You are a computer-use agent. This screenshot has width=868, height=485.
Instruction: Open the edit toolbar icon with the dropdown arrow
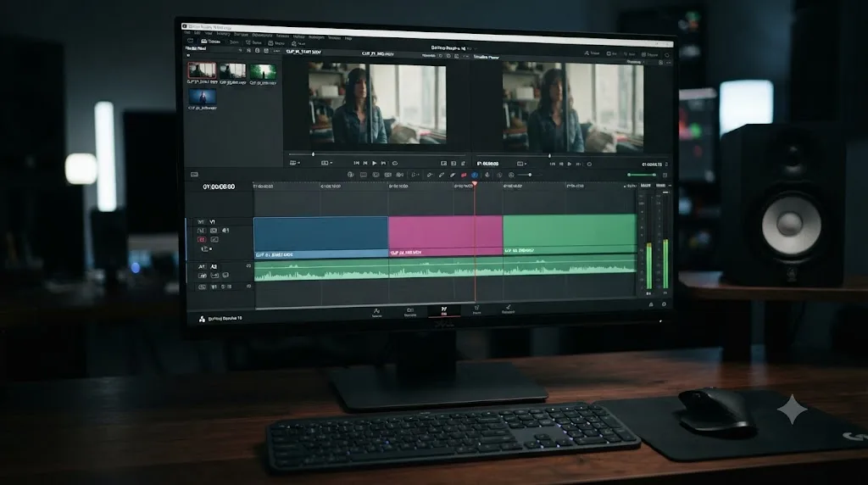[x=415, y=175]
